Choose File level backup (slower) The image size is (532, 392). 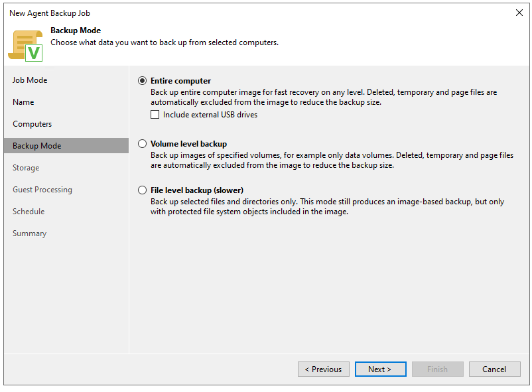[142, 190]
